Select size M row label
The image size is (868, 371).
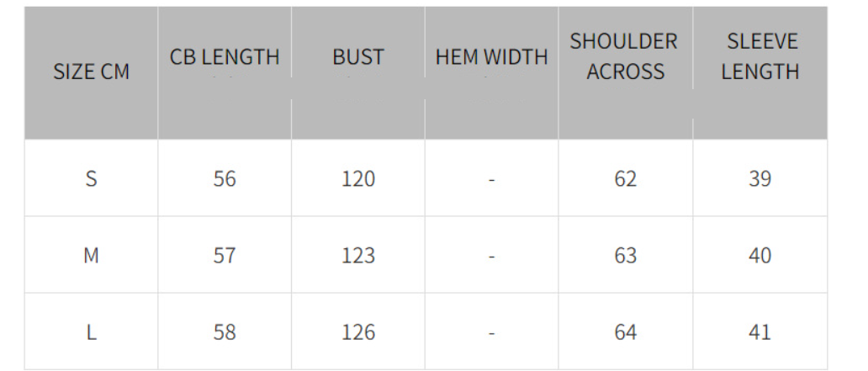[x=92, y=255]
